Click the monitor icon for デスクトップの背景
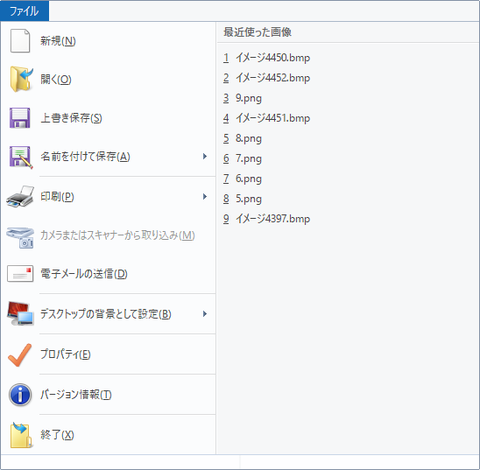This screenshot has height=470, width=480. 20,314
